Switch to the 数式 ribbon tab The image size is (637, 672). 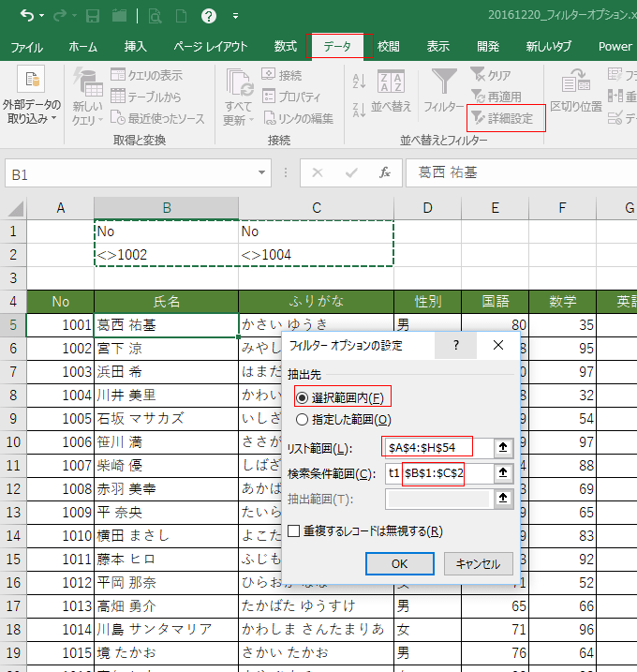(285, 47)
